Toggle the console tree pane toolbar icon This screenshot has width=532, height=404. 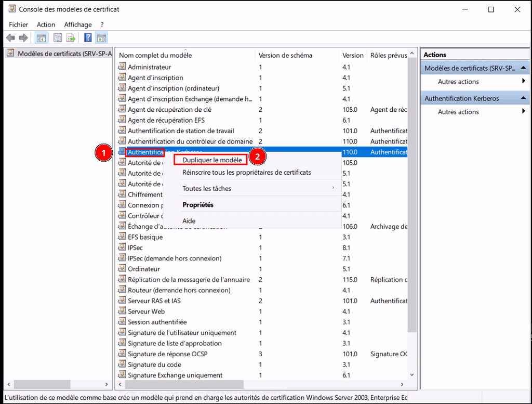pyautogui.click(x=40, y=38)
